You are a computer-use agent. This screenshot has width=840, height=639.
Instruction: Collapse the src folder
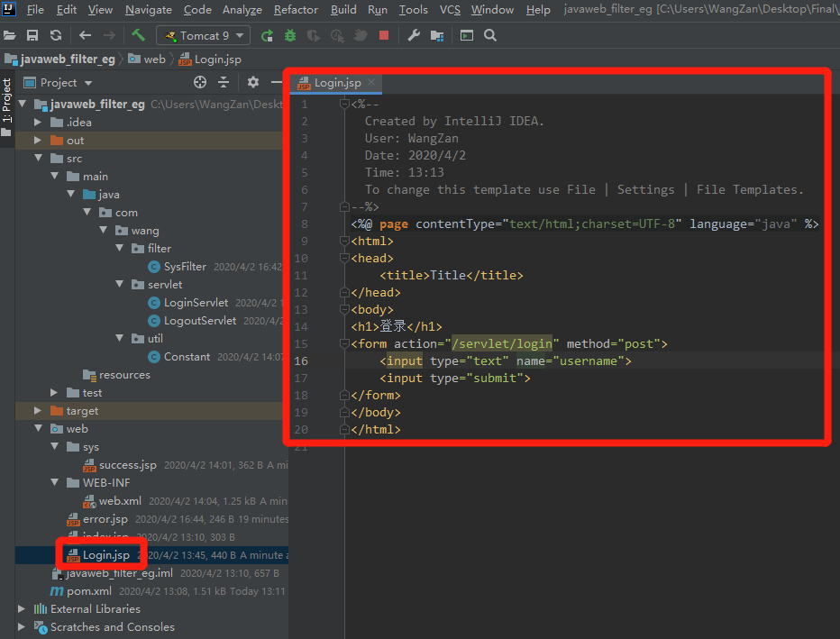coord(39,158)
